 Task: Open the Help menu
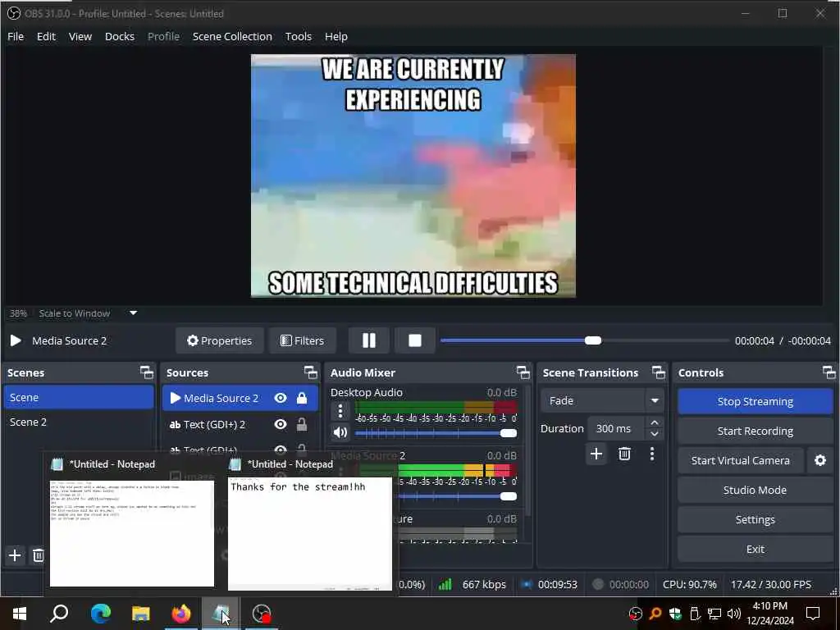click(x=336, y=36)
